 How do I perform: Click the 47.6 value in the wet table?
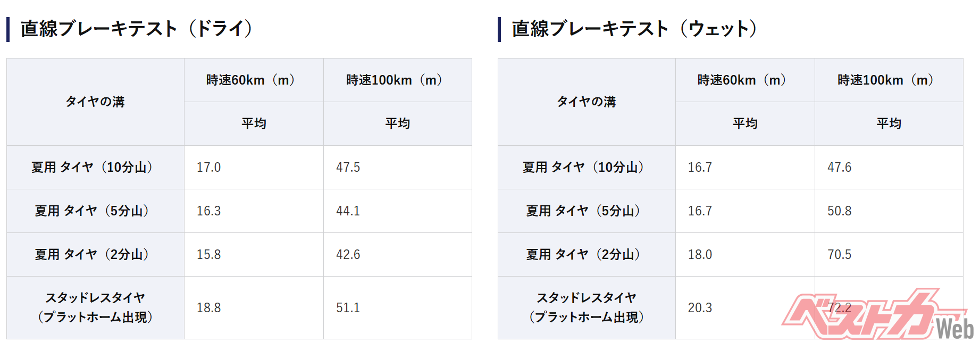[839, 168]
